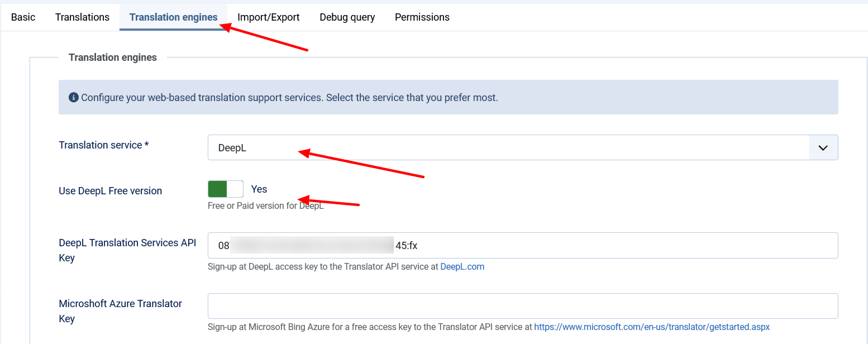Open the DeepL.com link
The image size is (868, 344).
[462, 267]
